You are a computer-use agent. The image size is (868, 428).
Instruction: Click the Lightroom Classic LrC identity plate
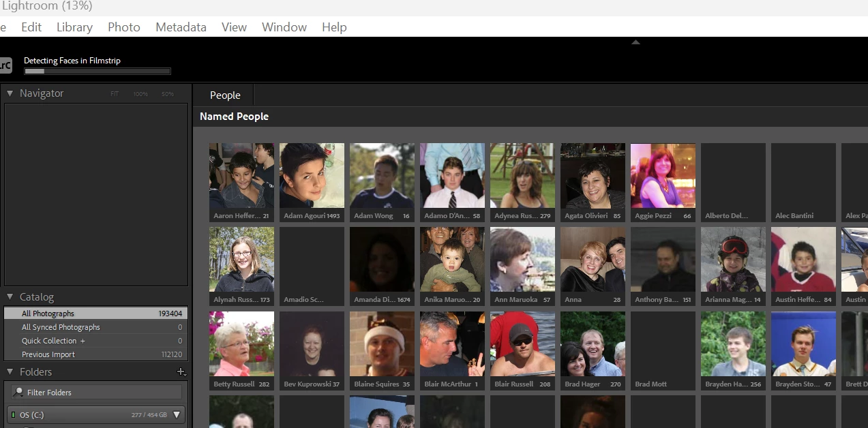coord(5,65)
